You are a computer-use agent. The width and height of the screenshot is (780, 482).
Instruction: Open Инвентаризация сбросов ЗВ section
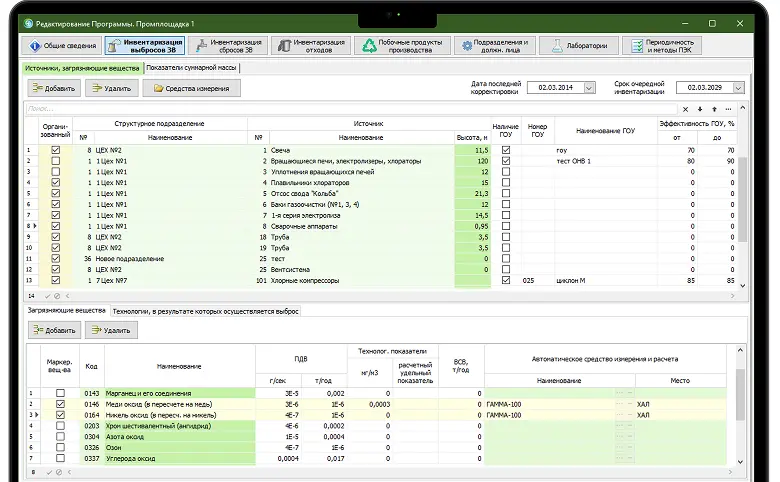pyautogui.click(x=229, y=46)
